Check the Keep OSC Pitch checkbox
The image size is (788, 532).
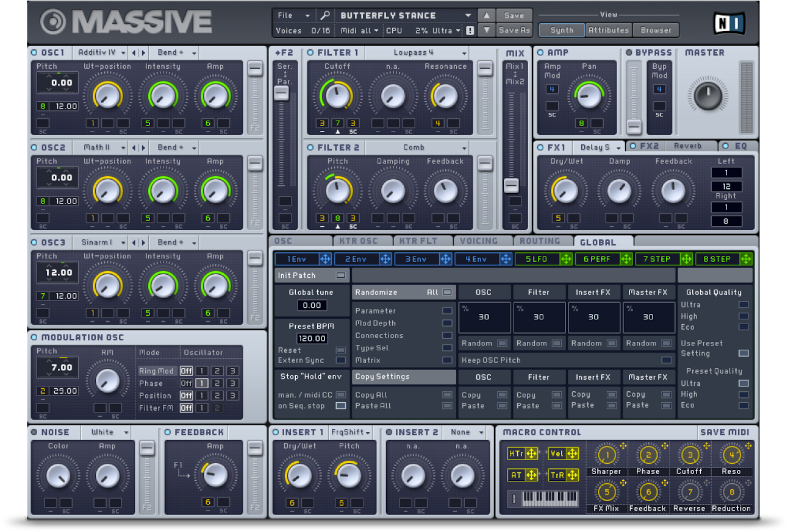pyautogui.click(x=667, y=360)
